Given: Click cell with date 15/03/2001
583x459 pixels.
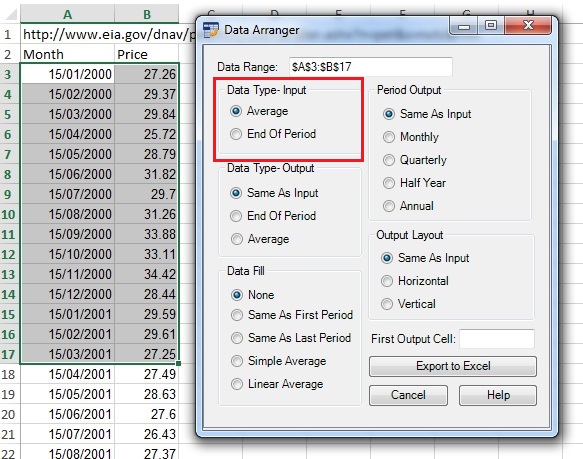Looking at the screenshot, I should (67, 354).
